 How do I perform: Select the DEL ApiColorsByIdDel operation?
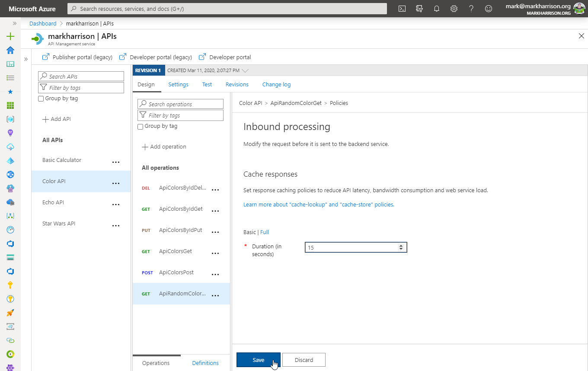pyautogui.click(x=181, y=188)
